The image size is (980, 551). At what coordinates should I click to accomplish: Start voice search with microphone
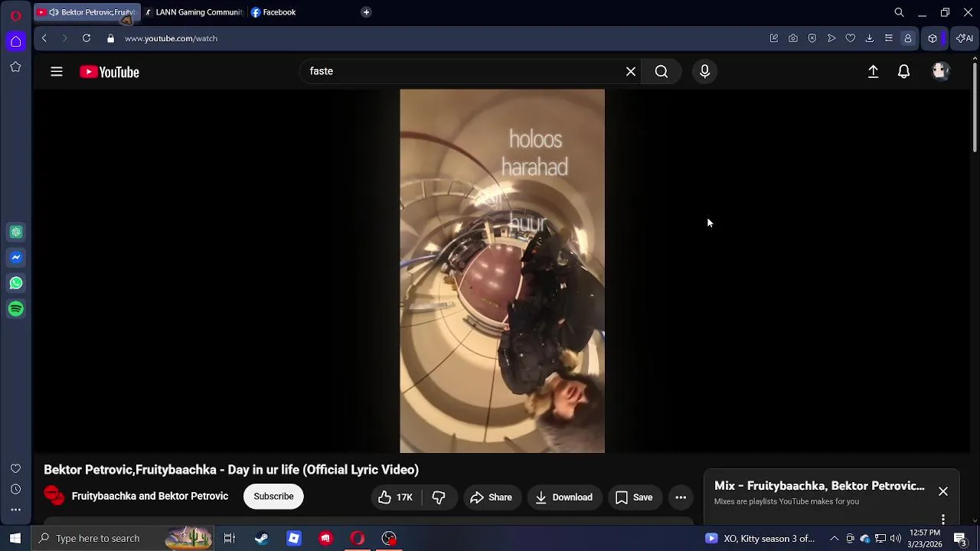pos(705,72)
